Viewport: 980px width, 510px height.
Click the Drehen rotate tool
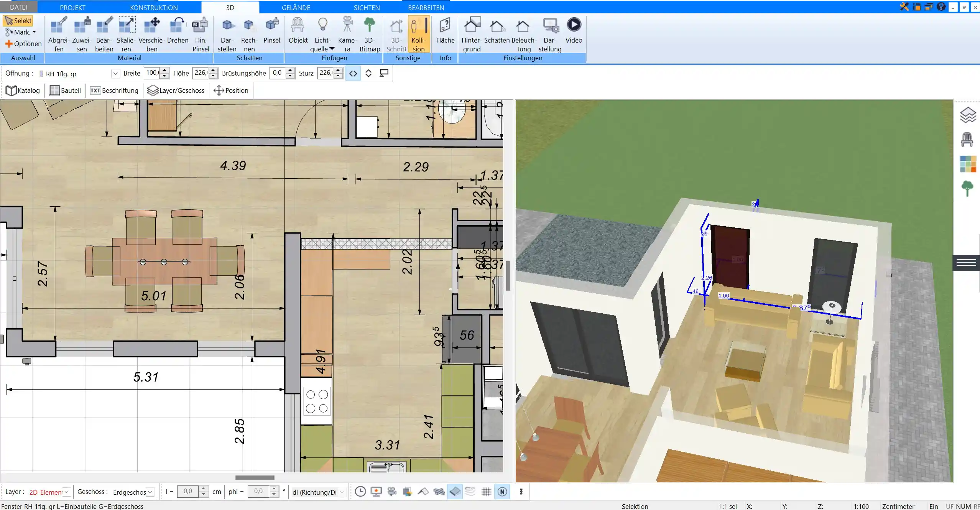178,31
